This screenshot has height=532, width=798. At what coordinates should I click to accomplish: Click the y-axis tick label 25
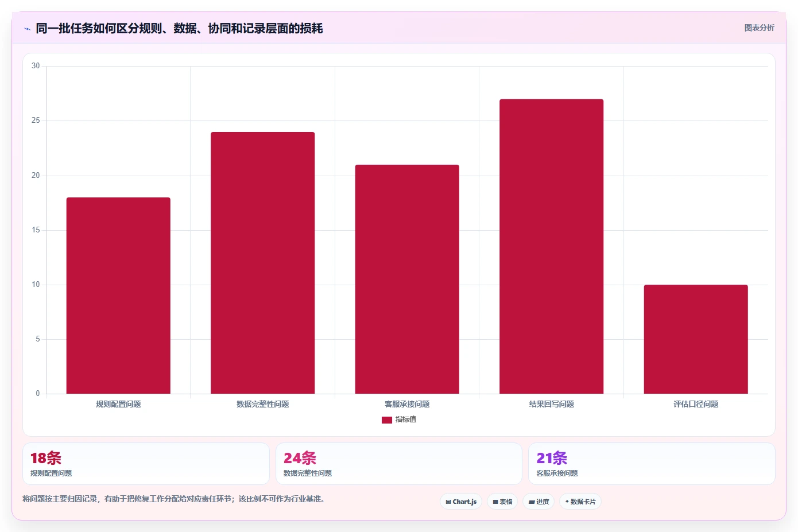pos(36,121)
